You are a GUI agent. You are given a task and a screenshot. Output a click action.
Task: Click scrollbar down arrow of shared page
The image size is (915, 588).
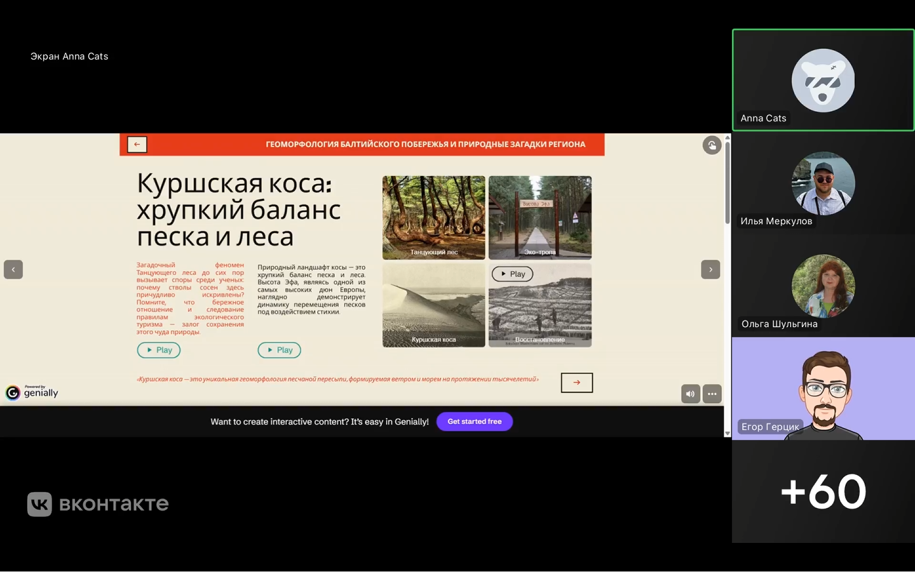pos(728,434)
